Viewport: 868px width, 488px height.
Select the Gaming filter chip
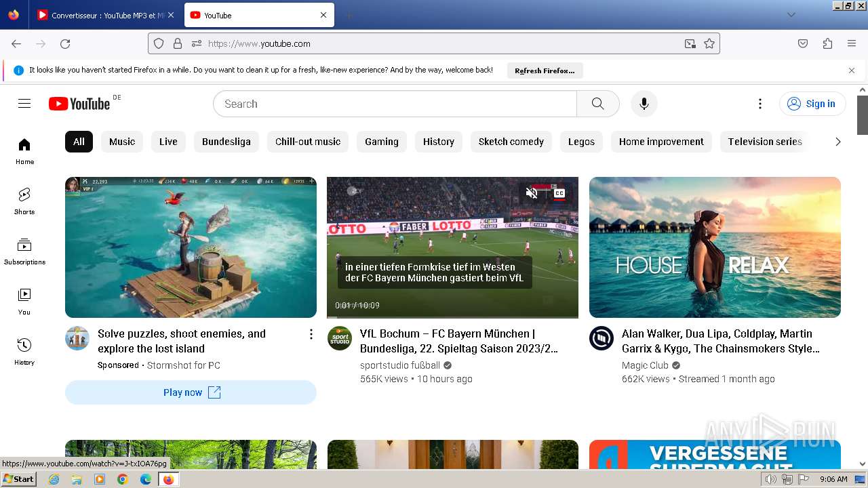[x=382, y=142]
